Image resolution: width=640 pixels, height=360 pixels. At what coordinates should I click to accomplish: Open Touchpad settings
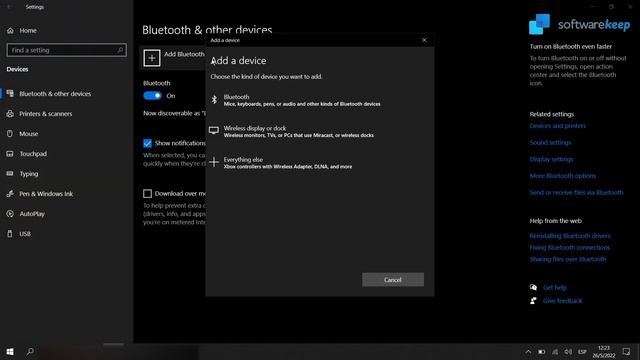point(33,153)
